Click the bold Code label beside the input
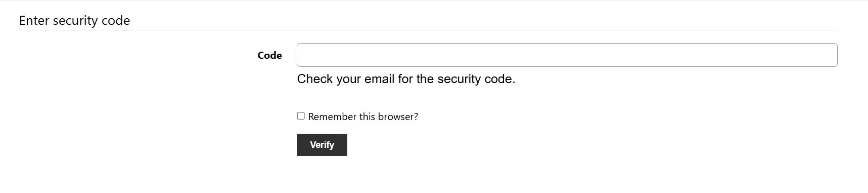 269,55
